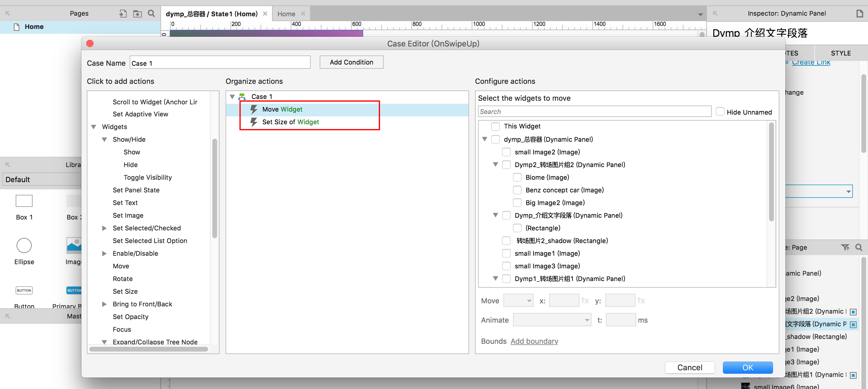Click the search icon in Pages panel
The height and width of the screenshot is (389, 868).
click(x=151, y=14)
